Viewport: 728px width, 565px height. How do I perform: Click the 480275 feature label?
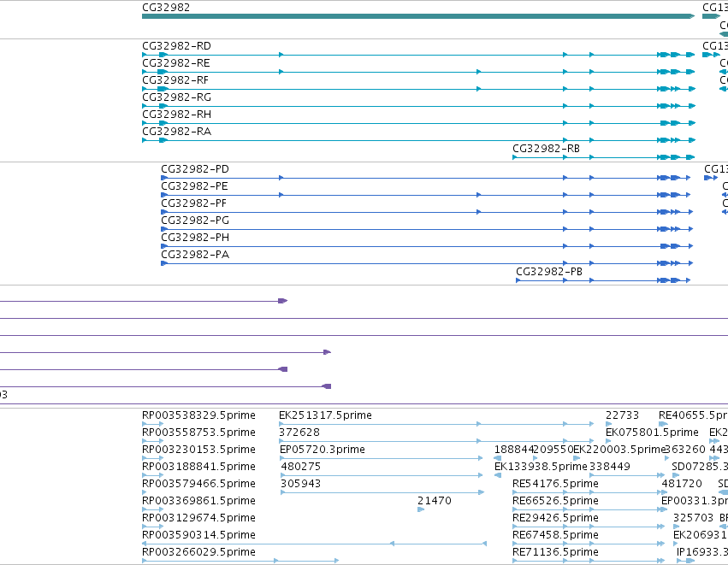301,467
